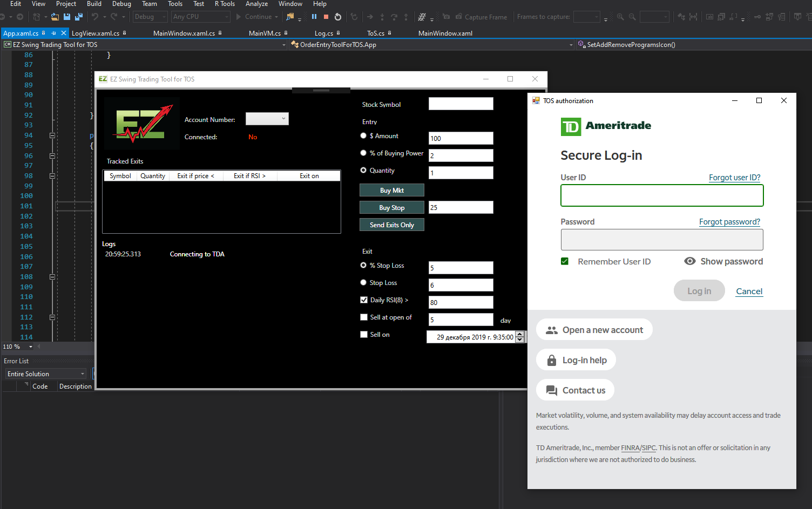
Task: Click the Pause debugging icon in the toolbar
Action: 314,17
